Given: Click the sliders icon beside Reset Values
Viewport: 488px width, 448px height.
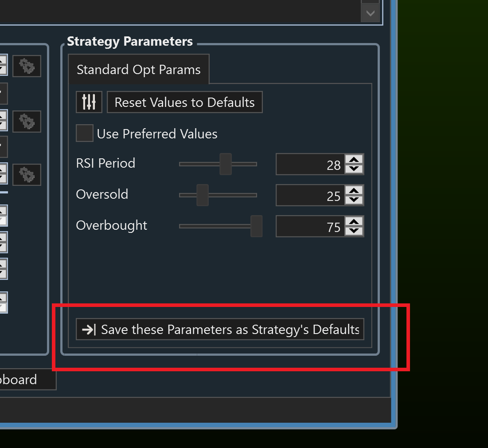Looking at the screenshot, I should (89, 102).
